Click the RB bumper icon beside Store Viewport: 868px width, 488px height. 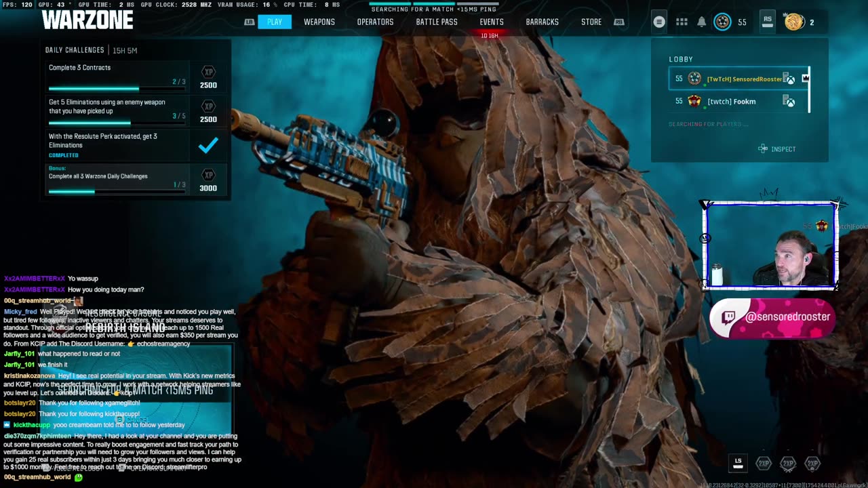[x=618, y=22]
